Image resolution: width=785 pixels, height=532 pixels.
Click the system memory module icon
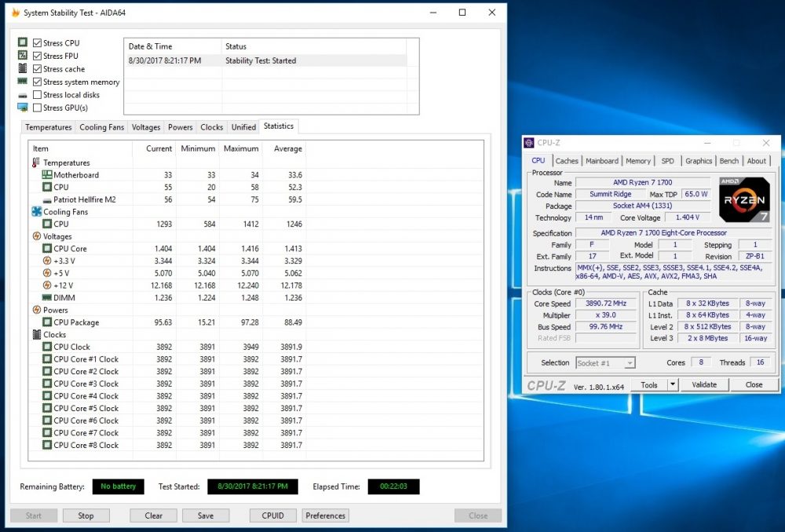[23, 81]
